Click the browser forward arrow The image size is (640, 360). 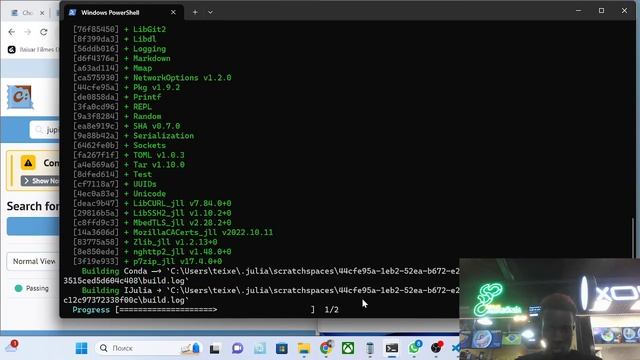click(27, 32)
